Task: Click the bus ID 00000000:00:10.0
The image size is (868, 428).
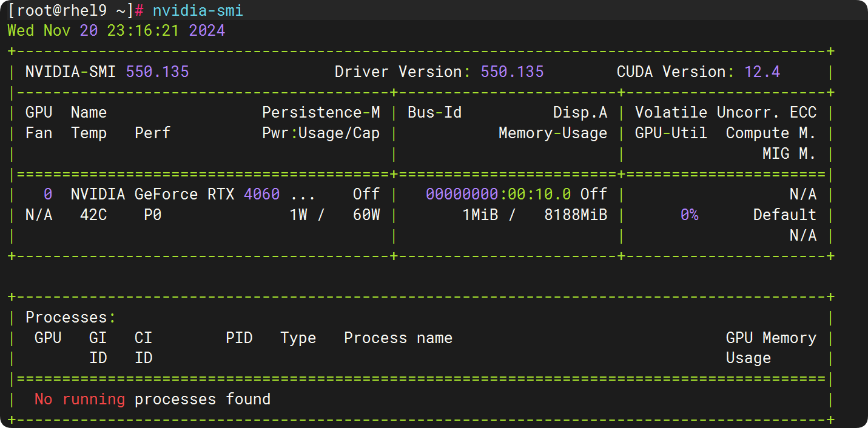Action: [x=498, y=194]
